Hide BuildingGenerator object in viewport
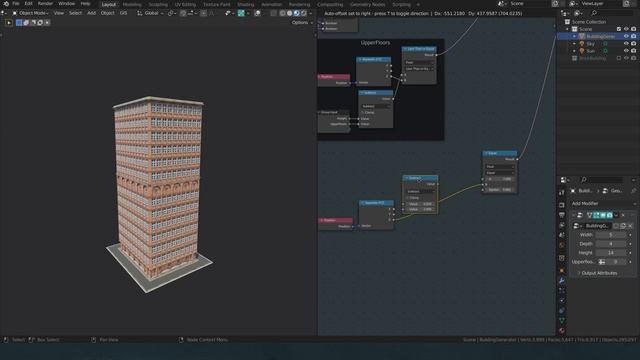This screenshot has width=640, height=360. pyautogui.click(x=626, y=36)
